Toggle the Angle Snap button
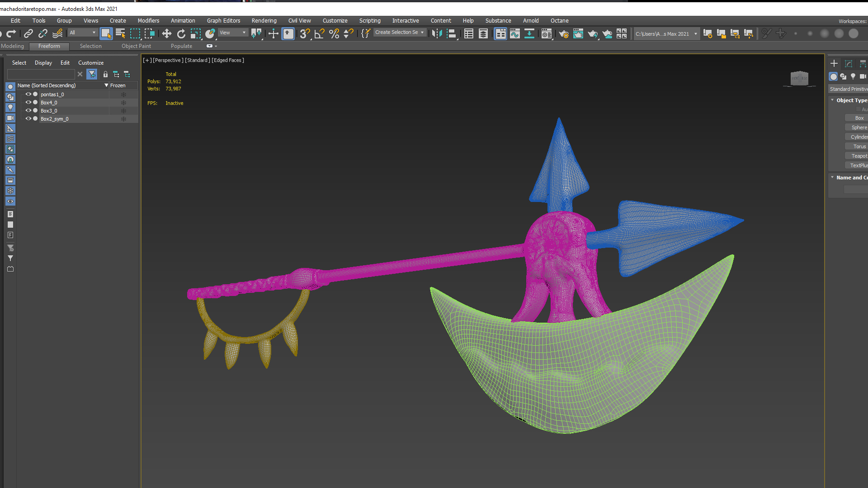Screen dimensions: 868x488 (320, 33)
